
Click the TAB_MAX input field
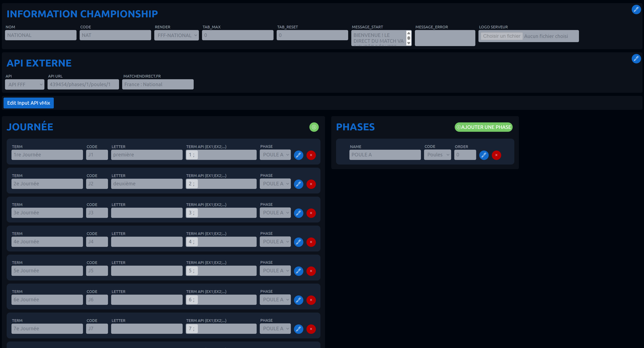pyautogui.click(x=237, y=35)
